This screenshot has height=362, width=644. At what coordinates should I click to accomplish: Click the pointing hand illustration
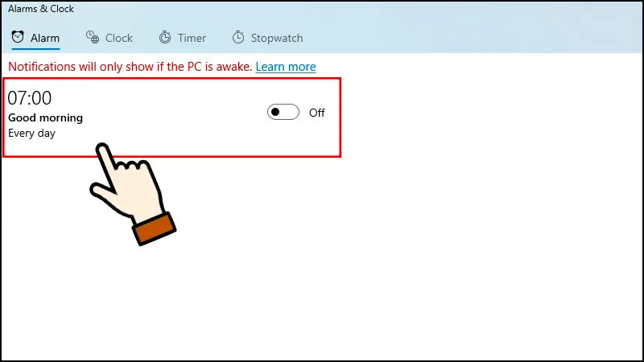point(132,195)
